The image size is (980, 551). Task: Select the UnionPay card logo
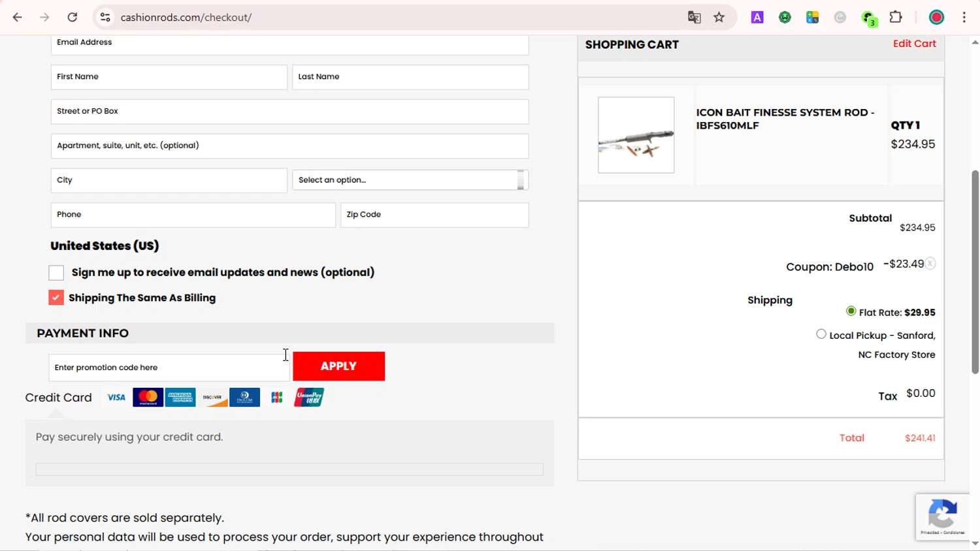click(x=309, y=397)
